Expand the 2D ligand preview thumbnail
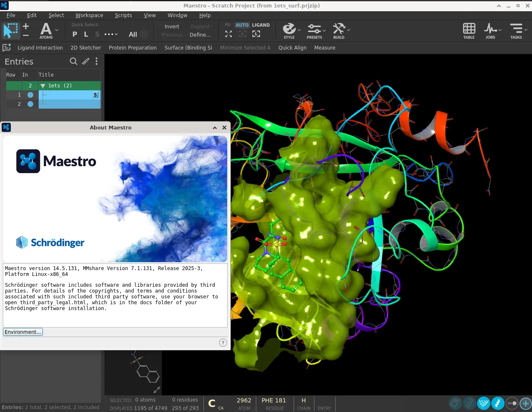The width and height of the screenshot is (532, 412). [x=157, y=390]
